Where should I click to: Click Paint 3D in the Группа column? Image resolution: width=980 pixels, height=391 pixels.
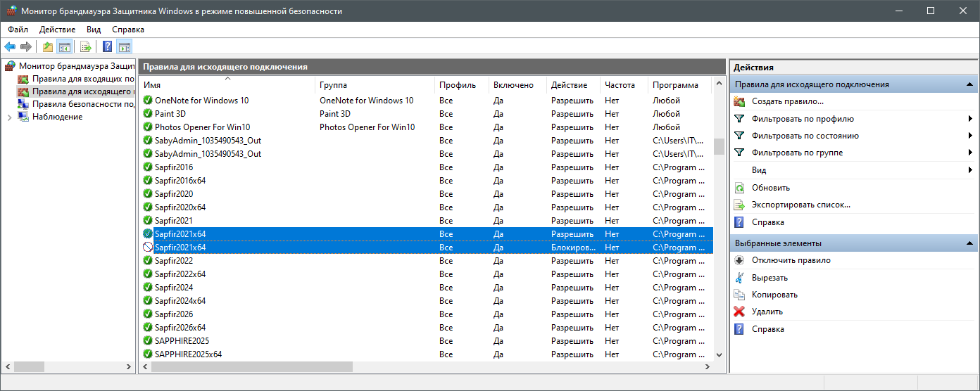tap(334, 114)
